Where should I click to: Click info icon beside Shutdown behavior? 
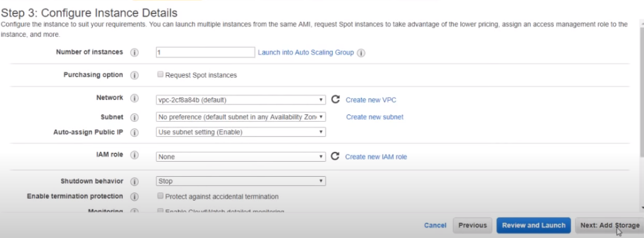pos(134,182)
